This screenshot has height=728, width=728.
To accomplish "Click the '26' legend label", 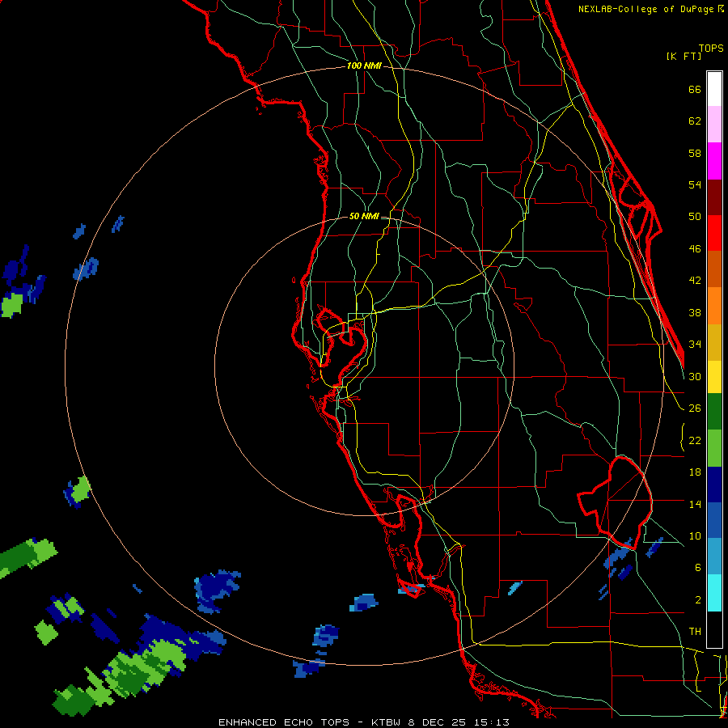I will pyautogui.click(x=695, y=408).
